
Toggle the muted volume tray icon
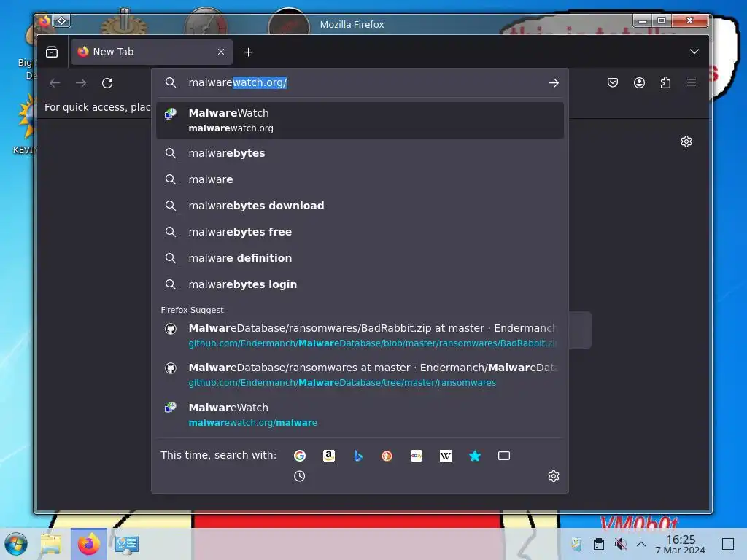620,544
